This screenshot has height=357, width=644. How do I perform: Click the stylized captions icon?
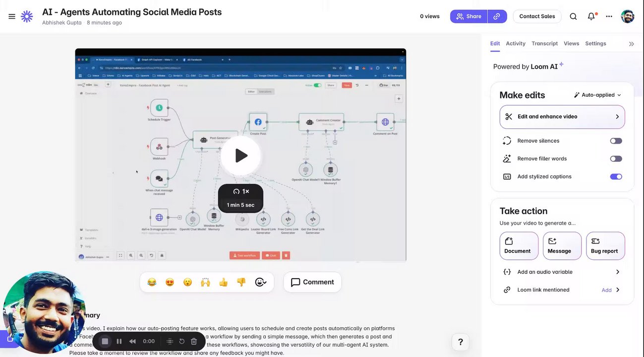coord(507,177)
